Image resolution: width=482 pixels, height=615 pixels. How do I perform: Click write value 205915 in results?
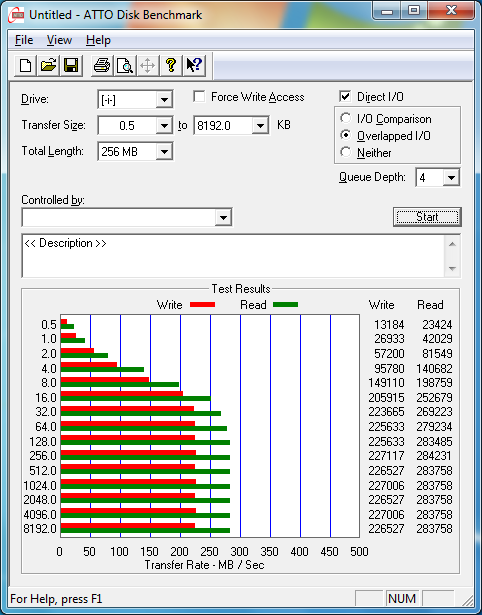click(x=386, y=398)
